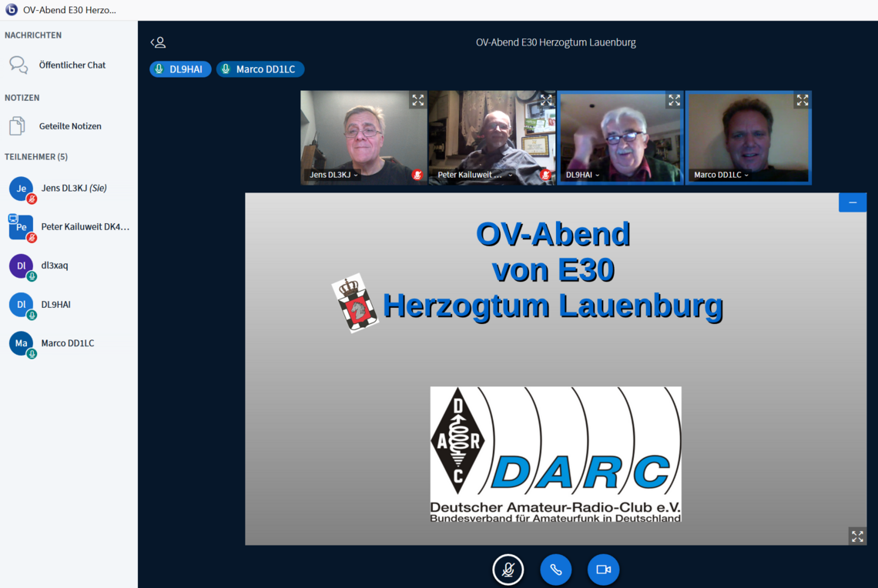Viewport: 878px width, 588px height.
Task: Click the public chat speech bubble icon
Action: click(18, 65)
